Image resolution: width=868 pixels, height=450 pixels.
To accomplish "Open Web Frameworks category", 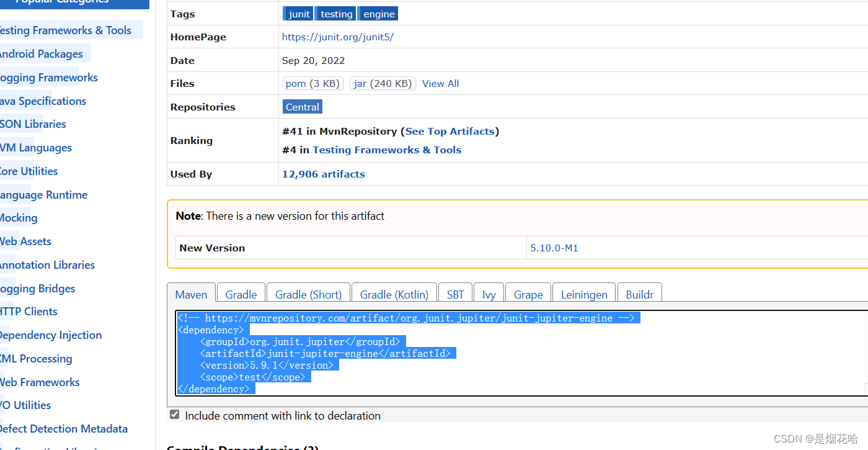I will 39,382.
